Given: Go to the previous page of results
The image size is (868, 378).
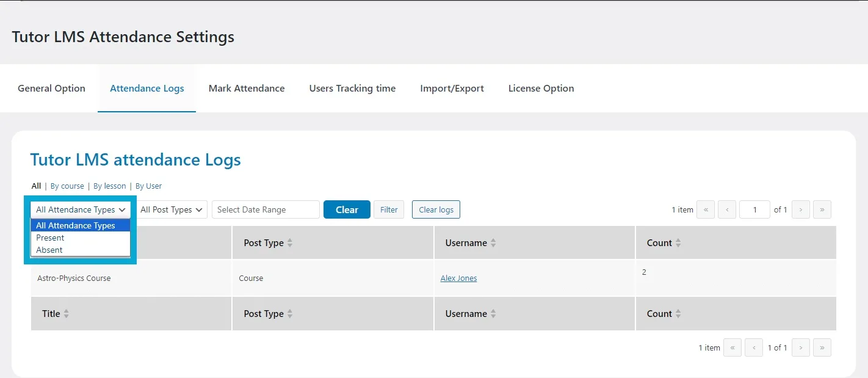Looking at the screenshot, I should coord(727,209).
